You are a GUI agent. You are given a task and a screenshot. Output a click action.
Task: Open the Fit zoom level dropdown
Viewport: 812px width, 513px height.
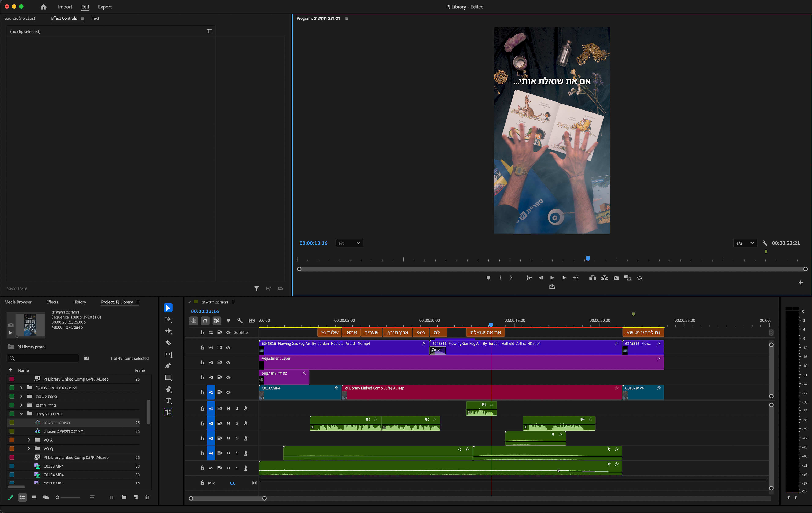click(x=350, y=243)
